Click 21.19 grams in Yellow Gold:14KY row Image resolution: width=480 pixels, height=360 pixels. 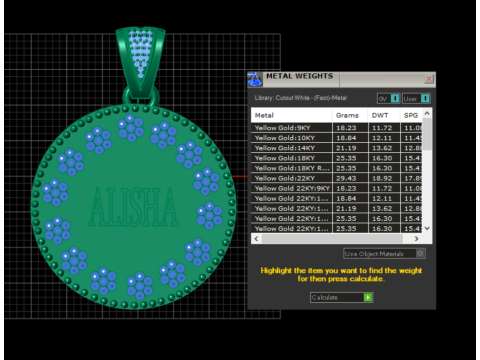(346, 148)
